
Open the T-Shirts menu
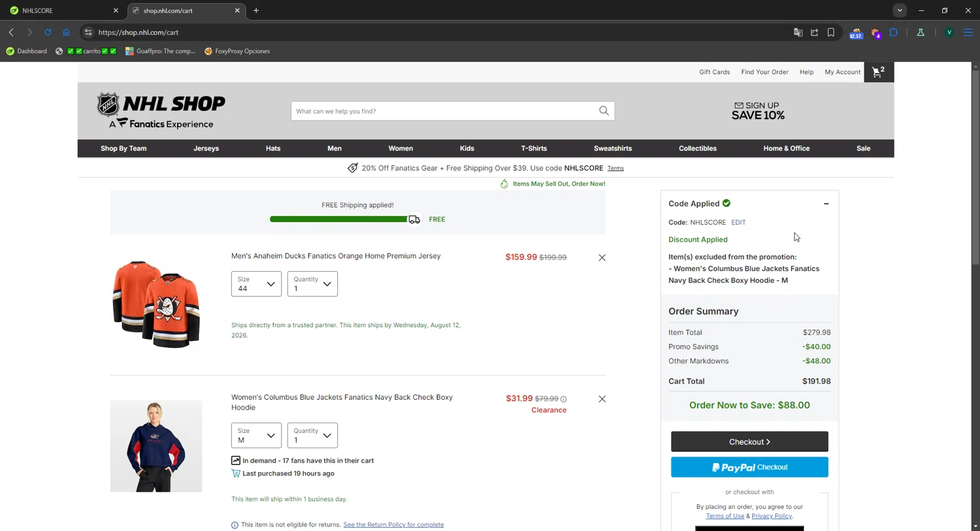[534, 148]
